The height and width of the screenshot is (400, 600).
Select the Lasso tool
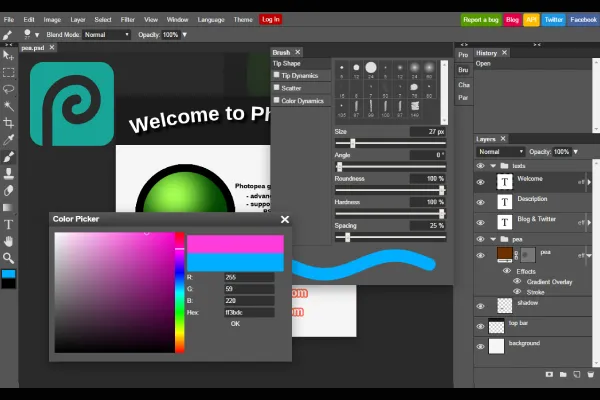point(8,89)
